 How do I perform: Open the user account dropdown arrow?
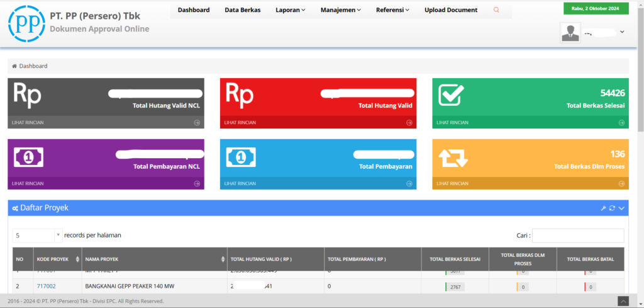click(x=622, y=31)
